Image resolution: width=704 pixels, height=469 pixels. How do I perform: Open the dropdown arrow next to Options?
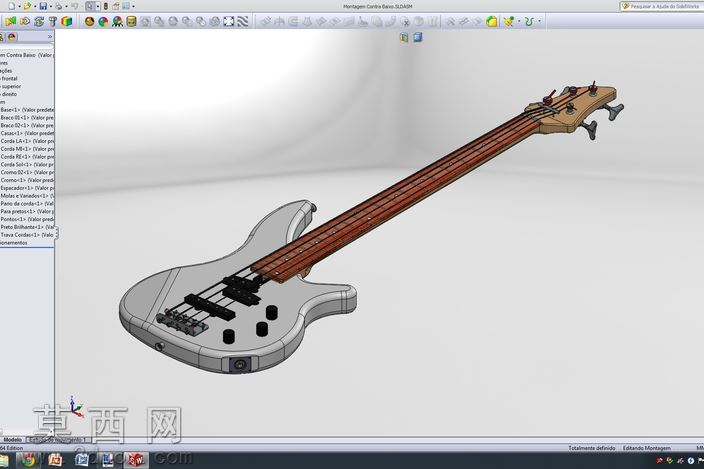click(x=133, y=7)
